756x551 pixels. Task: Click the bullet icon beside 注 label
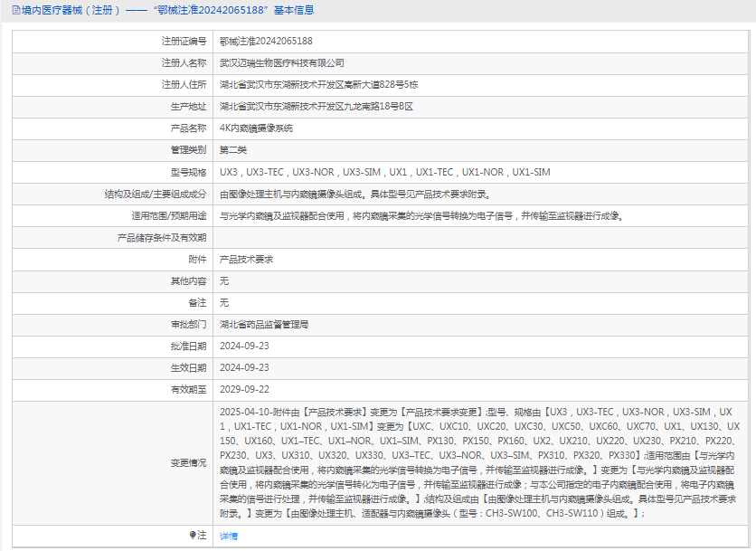point(193,535)
